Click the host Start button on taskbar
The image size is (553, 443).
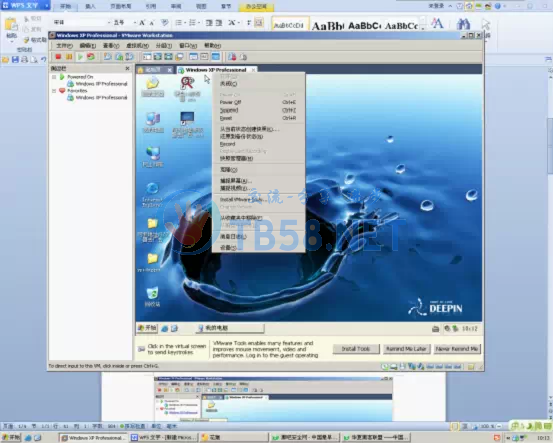coord(11,438)
